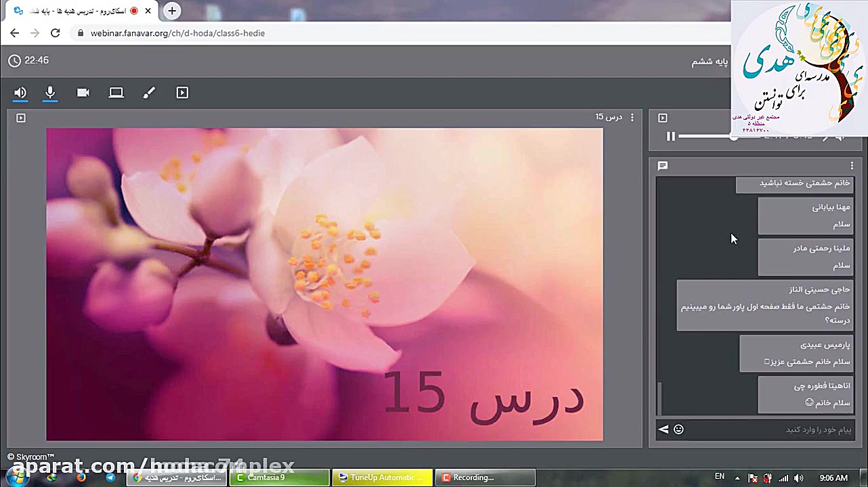Viewport: 868px width, 487px height.
Task: Toggle the microphone button
Action: point(50,93)
